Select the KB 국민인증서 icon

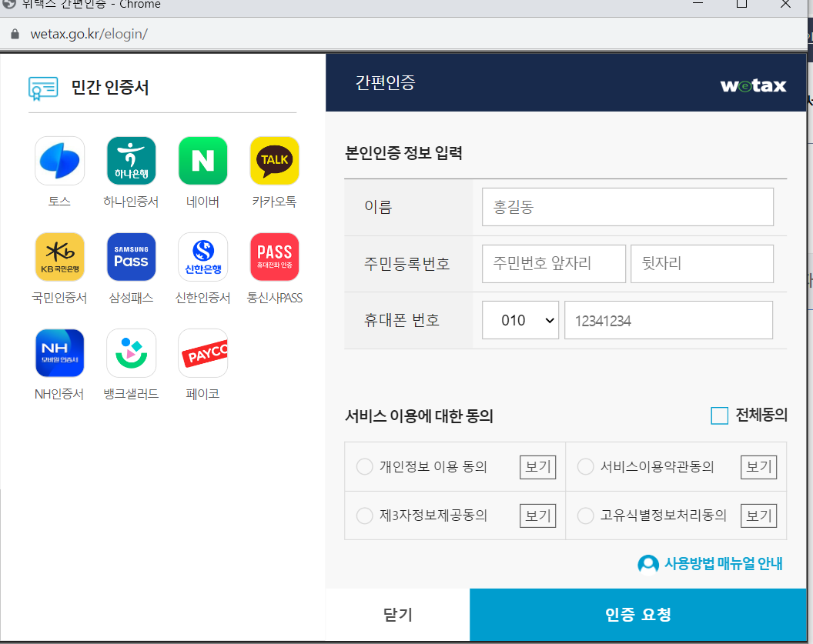pyautogui.click(x=59, y=257)
